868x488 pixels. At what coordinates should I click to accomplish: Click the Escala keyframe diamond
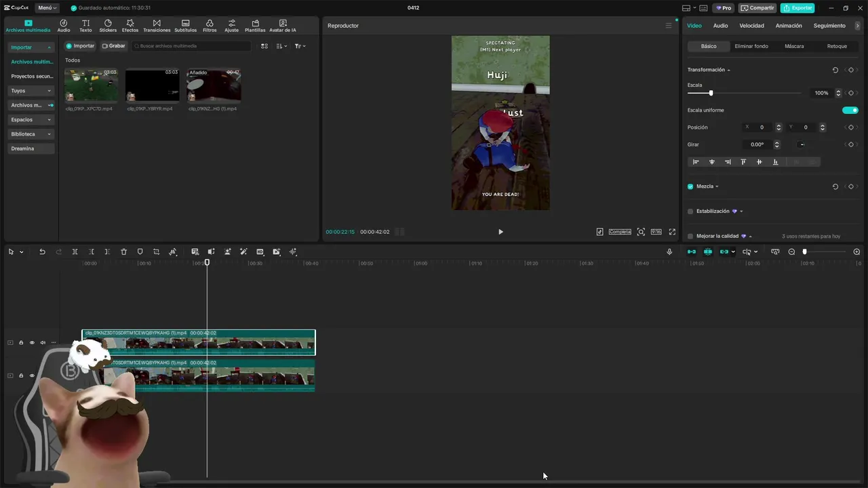click(851, 93)
